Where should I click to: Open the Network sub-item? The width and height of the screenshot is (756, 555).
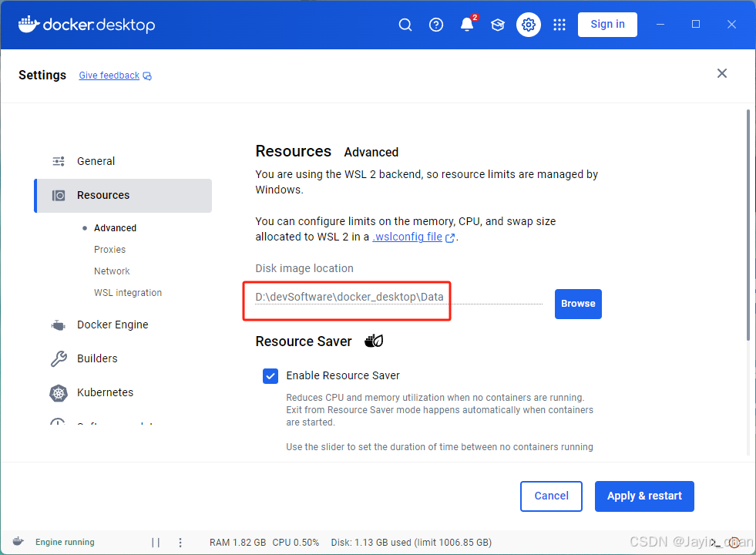point(112,271)
